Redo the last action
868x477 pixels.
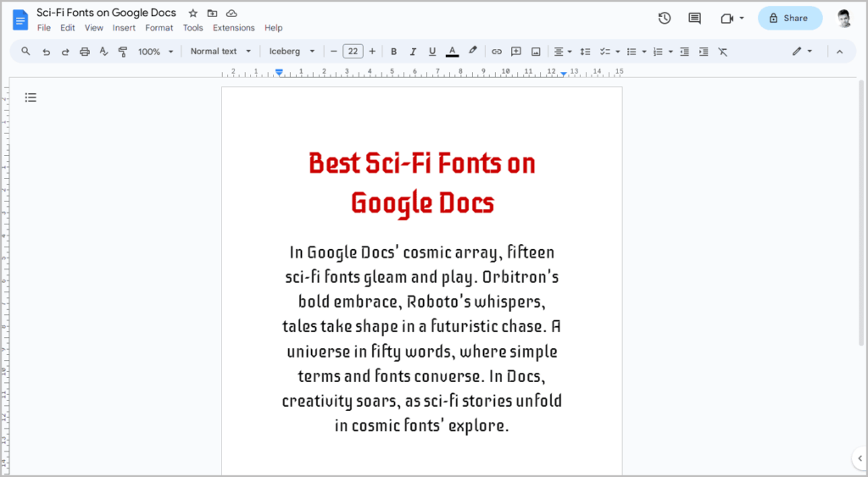[x=65, y=52]
